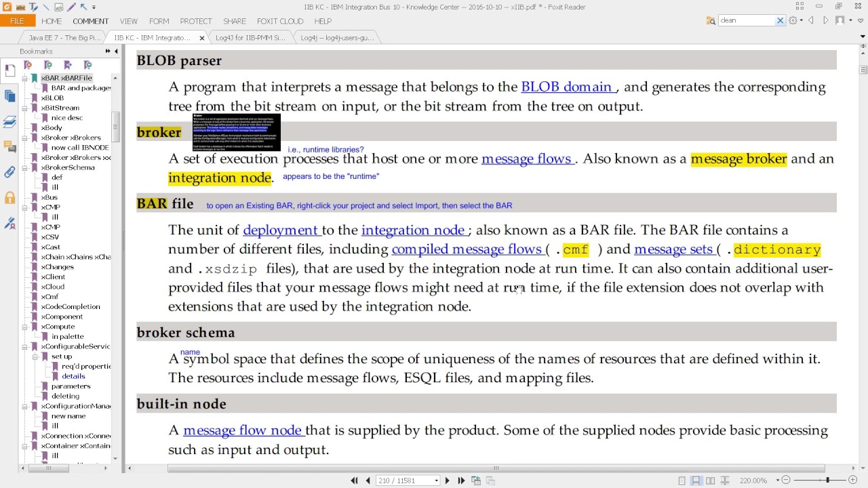Open the 'Java EE 7 - The Big Pi...' document tab
The height and width of the screenshot is (488, 868).
click(64, 38)
